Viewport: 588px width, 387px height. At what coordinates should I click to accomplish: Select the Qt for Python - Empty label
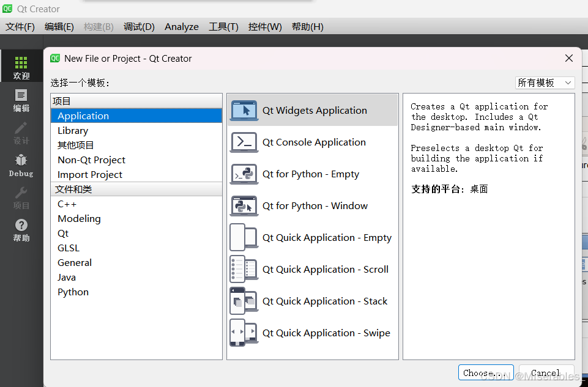tap(311, 174)
